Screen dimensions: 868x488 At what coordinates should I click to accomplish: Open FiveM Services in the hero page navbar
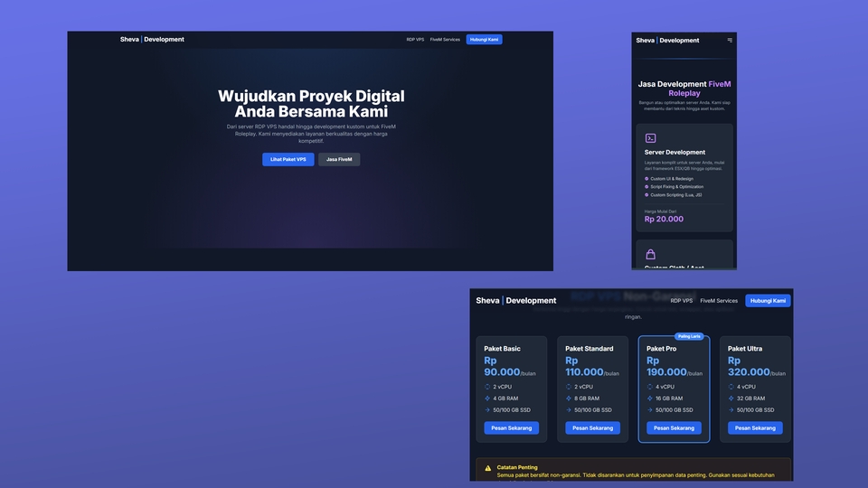tap(445, 40)
